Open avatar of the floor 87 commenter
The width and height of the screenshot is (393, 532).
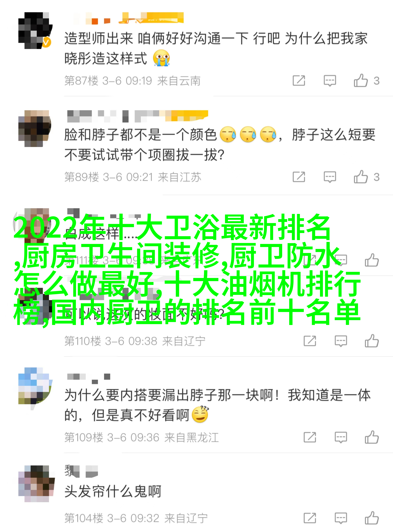[x=35, y=31]
